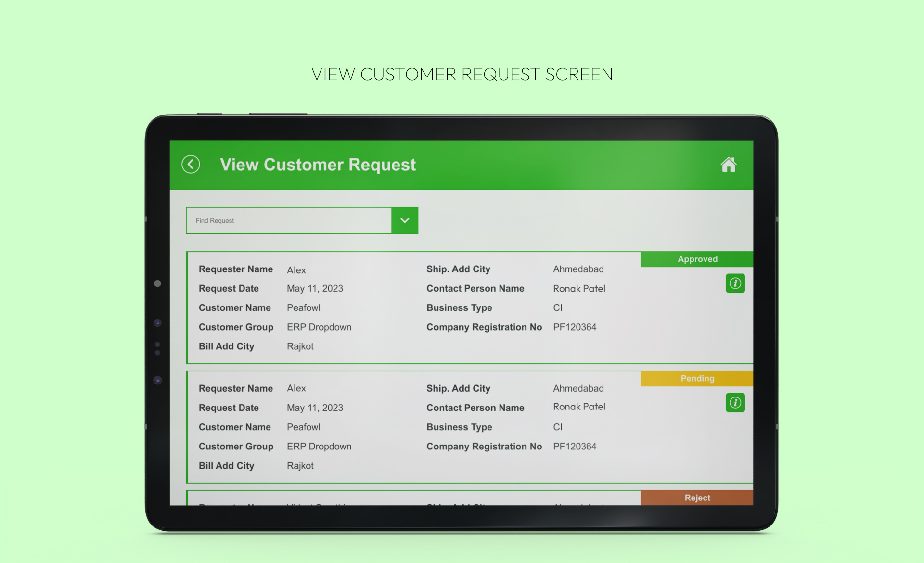Screen dimensions: 924x563
Task: Go to home via house icon
Action: click(x=728, y=165)
